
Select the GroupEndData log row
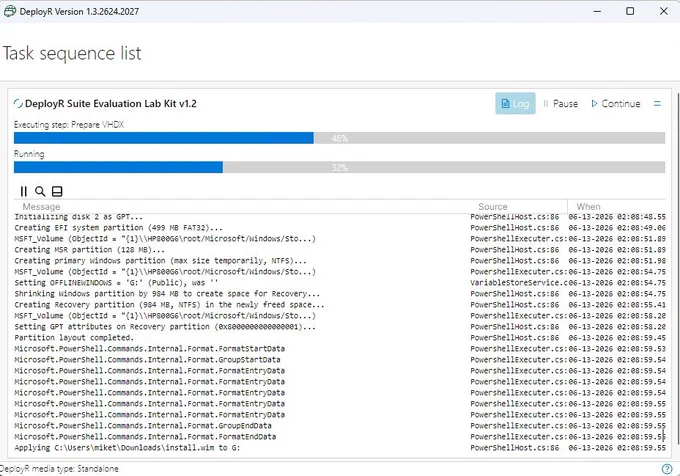click(x=340, y=426)
